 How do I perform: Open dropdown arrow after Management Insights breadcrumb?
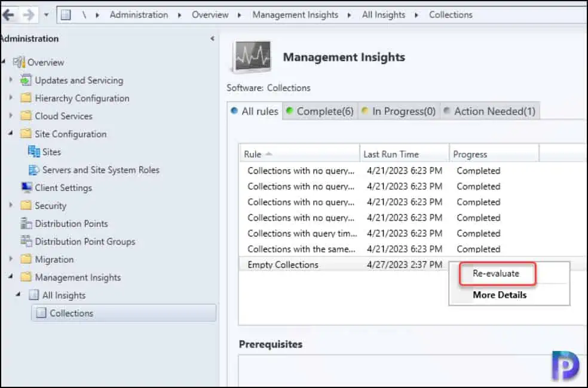click(x=350, y=16)
